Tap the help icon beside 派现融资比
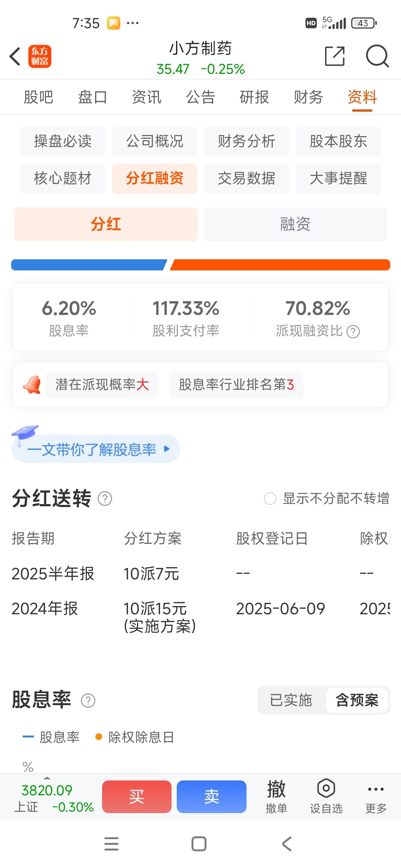The height and width of the screenshot is (868, 401). (x=353, y=331)
